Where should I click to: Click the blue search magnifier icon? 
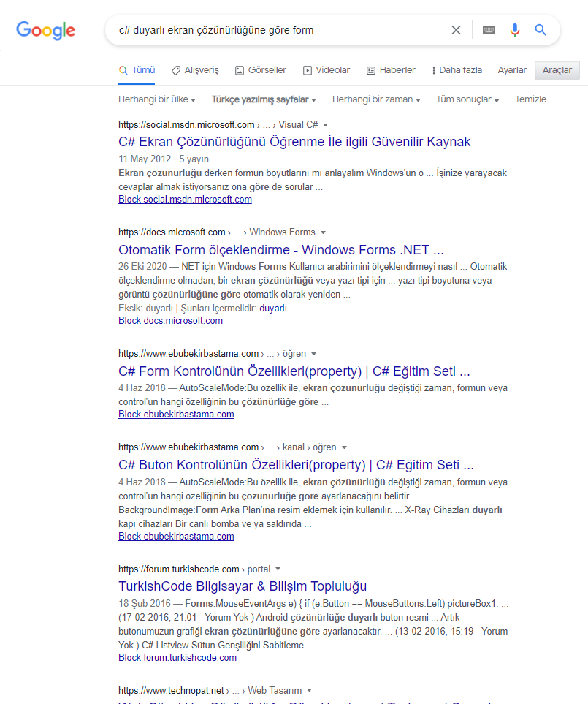541,30
